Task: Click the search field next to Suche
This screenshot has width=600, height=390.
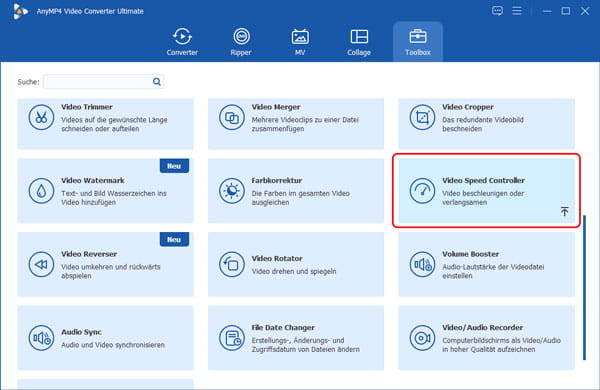Action: [x=103, y=82]
